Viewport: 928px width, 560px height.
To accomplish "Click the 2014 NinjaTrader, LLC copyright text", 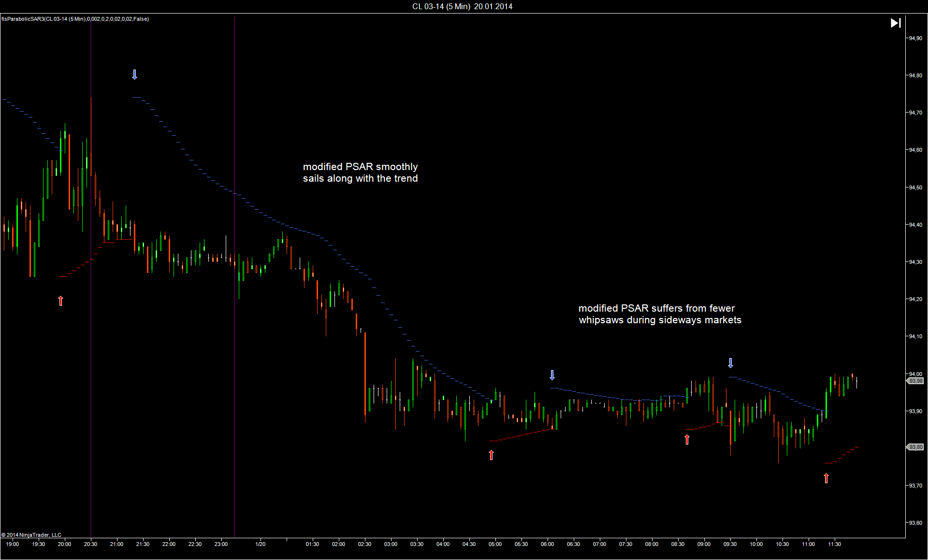I will click(x=31, y=535).
